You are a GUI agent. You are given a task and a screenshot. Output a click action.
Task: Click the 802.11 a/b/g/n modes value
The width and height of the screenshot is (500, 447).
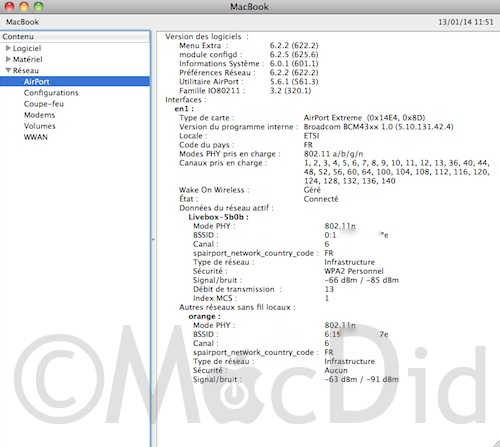pyautogui.click(x=333, y=154)
